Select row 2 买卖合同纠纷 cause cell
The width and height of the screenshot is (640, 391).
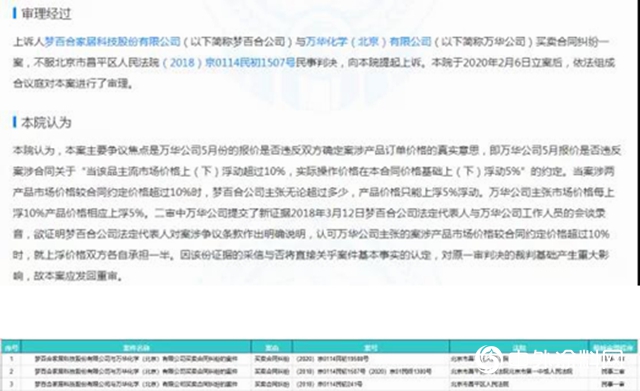pyautogui.click(x=272, y=371)
